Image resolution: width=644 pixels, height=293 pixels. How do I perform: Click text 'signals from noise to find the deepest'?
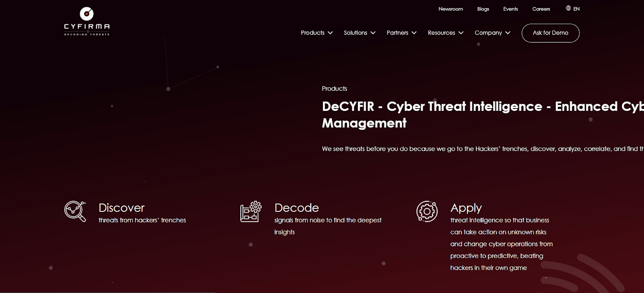point(328,220)
